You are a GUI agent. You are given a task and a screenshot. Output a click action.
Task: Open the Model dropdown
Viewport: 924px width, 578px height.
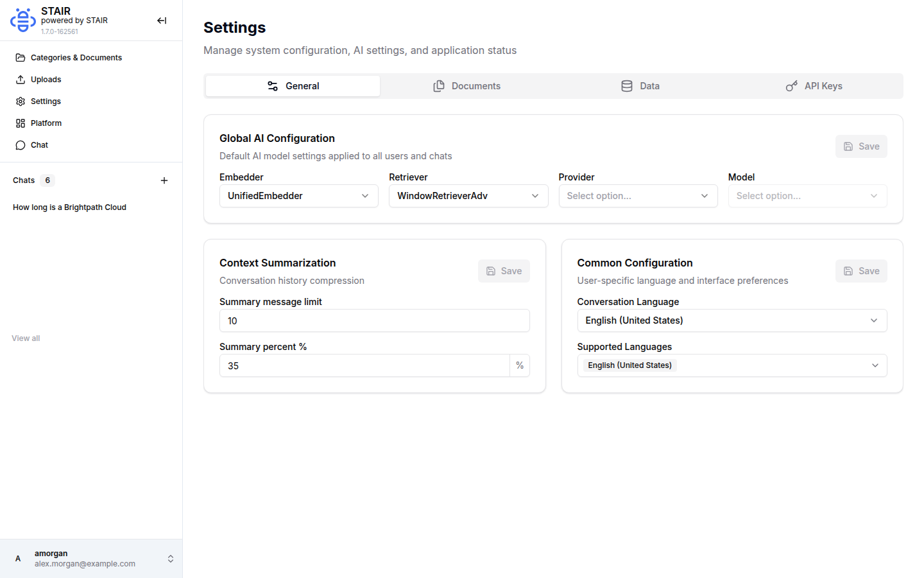tap(808, 196)
